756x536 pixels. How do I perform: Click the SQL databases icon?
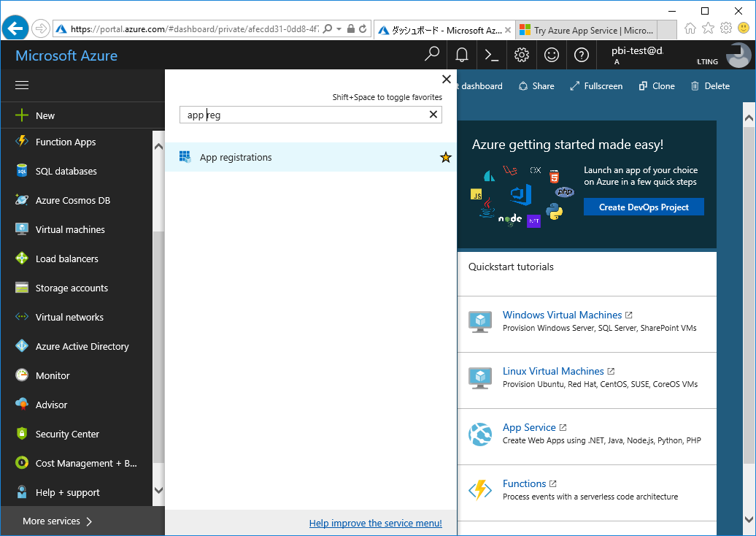tap(22, 171)
